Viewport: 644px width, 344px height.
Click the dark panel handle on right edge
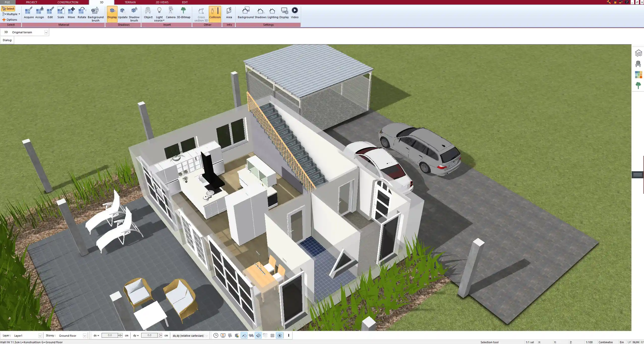click(638, 175)
